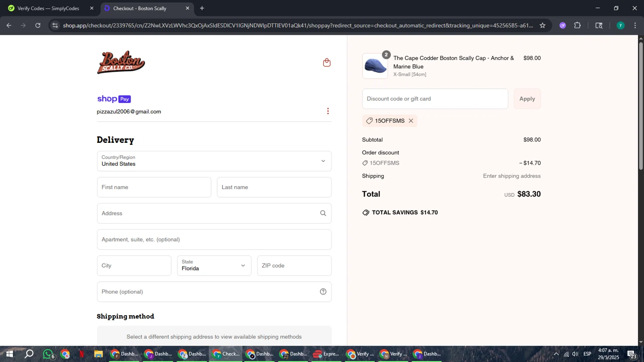
Task: Switch to the Verify Codes — SimplyCodes tab
Action: click(49, 8)
